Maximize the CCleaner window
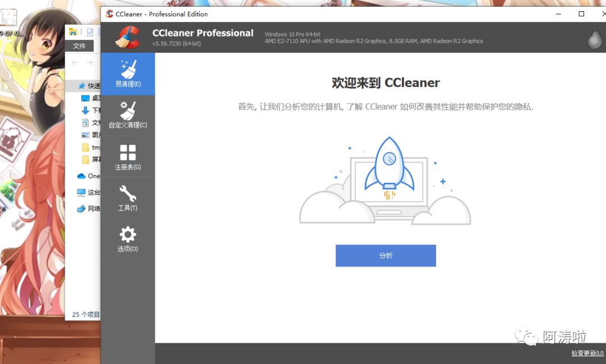The height and width of the screenshot is (364, 606). [581, 14]
